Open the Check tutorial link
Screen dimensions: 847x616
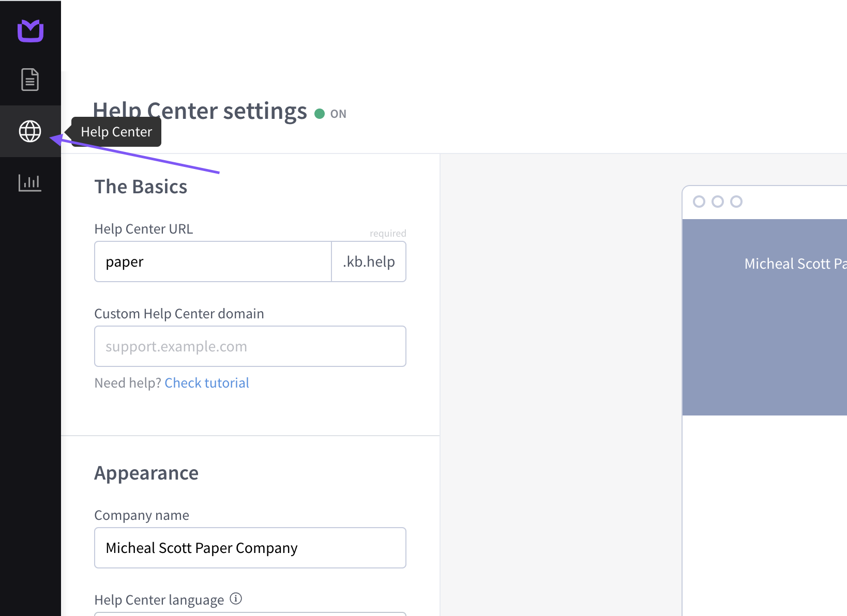pos(207,383)
